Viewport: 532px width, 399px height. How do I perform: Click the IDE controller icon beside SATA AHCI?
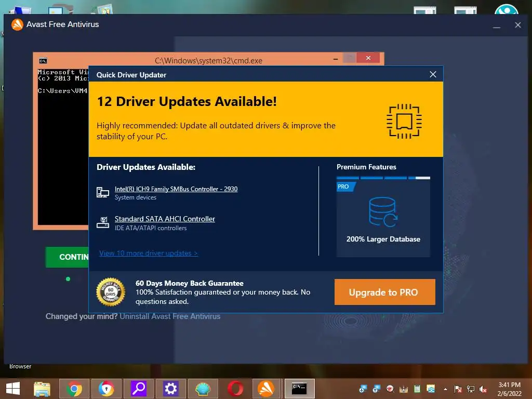[x=103, y=222]
